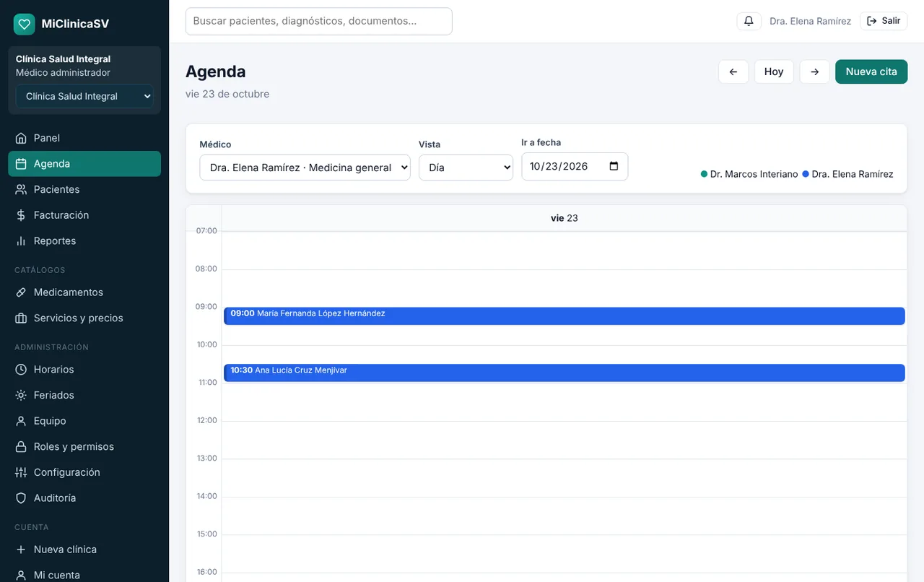Click the Horarios clock icon

[x=21, y=370]
